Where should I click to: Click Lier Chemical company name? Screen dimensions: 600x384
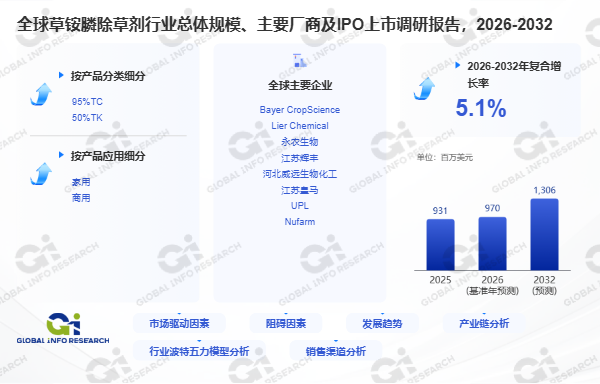pos(300,126)
